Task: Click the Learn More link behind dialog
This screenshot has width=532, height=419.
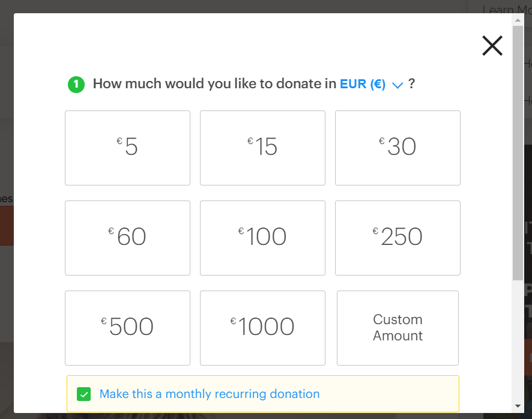Action: tap(507, 10)
